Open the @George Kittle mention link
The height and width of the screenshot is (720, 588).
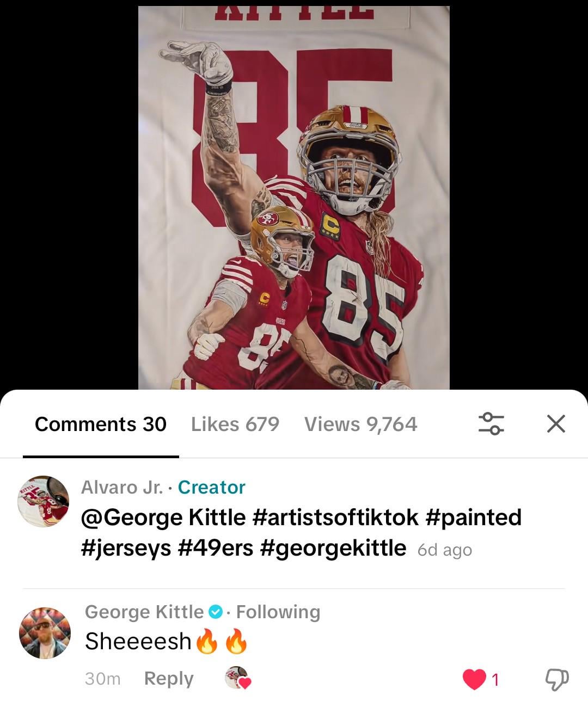(163, 518)
